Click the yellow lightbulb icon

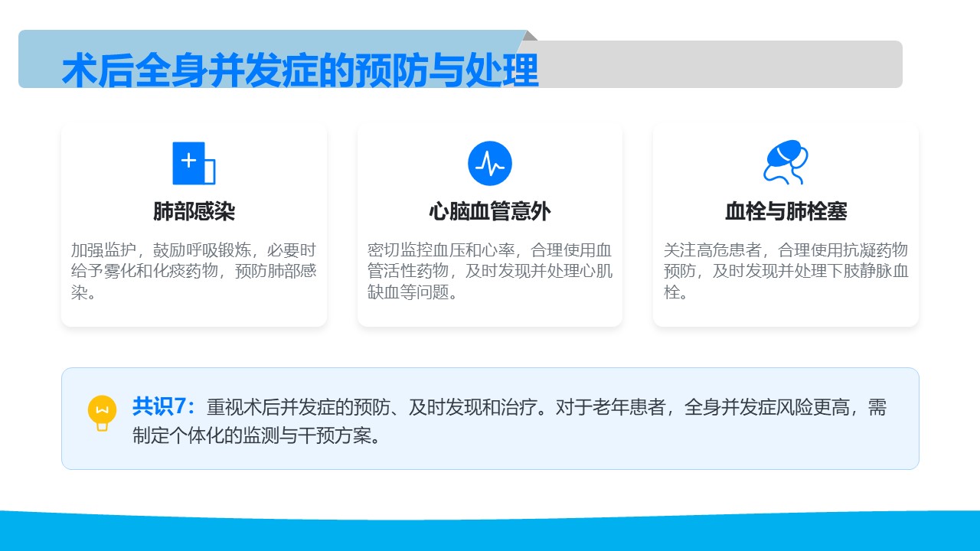click(102, 412)
